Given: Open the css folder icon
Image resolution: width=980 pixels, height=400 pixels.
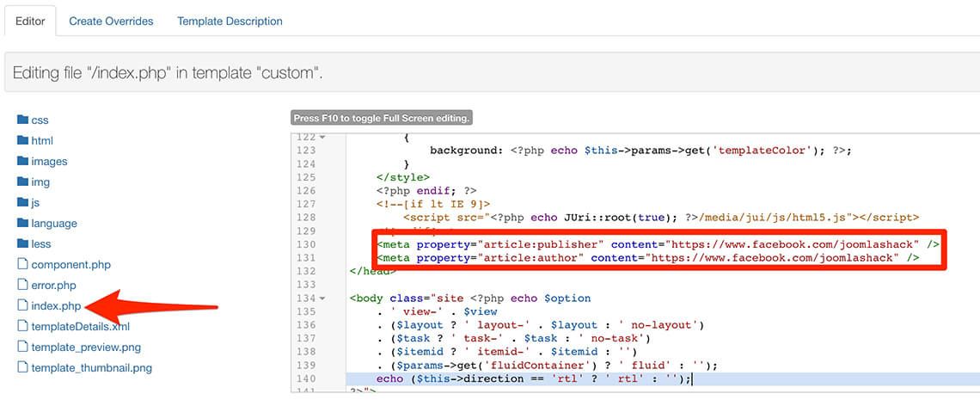Looking at the screenshot, I should click(x=23, y=120).
